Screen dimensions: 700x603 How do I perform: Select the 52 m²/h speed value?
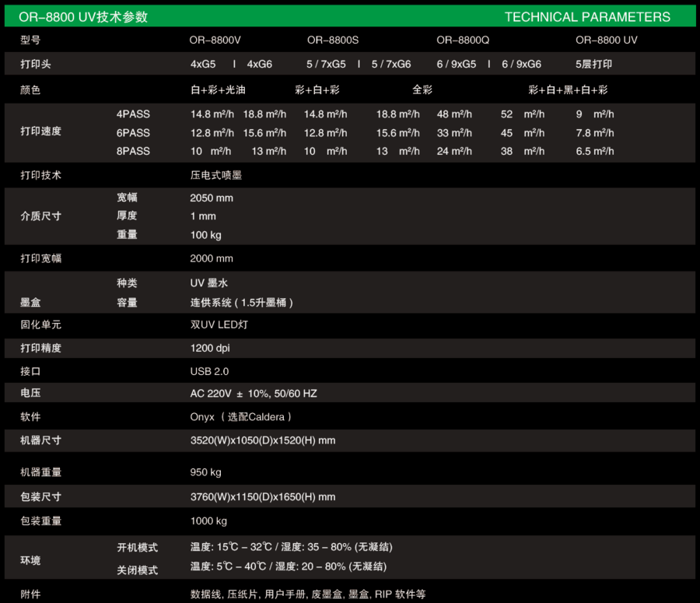523,114
